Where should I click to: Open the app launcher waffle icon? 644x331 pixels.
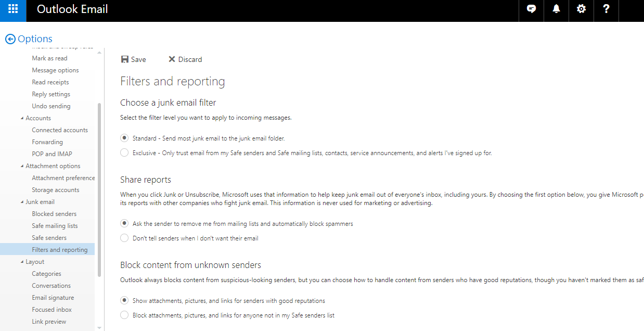13,9
